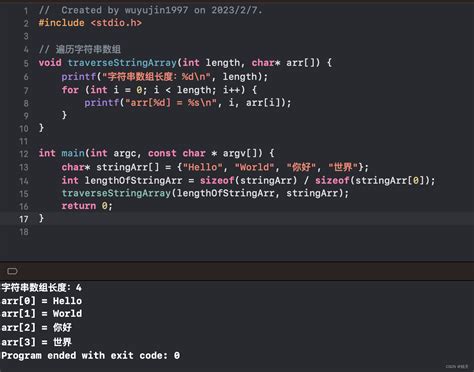The width and height of the screenshot is (474, 372).
Task: Click the "Hello" string literal on line 13
Action: 202,167
